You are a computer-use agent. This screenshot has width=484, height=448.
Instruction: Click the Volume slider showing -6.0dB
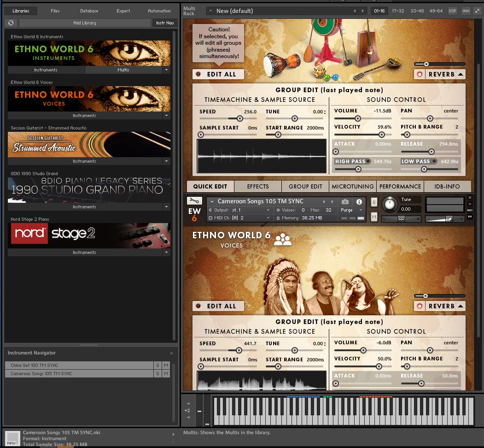[x=363, y=350]
